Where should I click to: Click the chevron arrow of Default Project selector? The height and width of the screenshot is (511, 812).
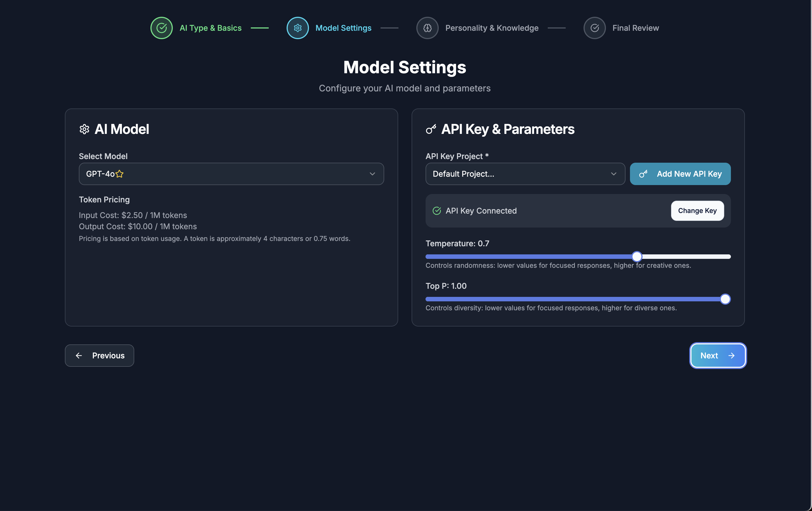pos(613,174)
